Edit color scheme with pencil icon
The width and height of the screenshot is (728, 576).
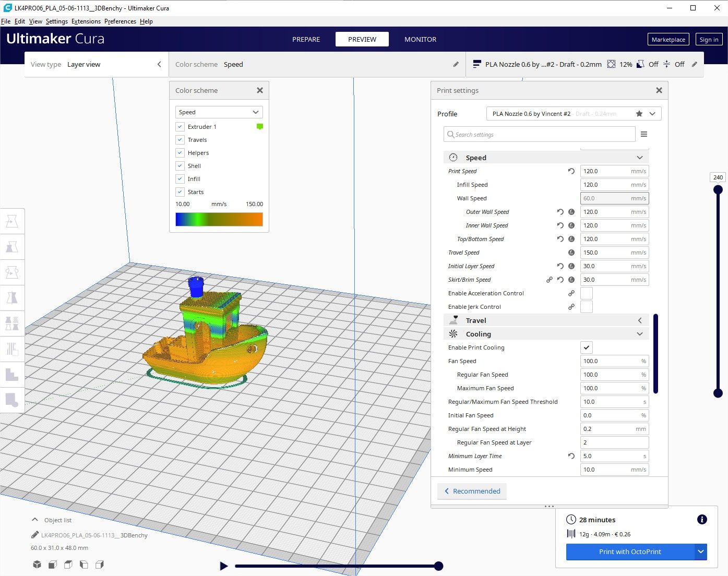pos(456,64)
